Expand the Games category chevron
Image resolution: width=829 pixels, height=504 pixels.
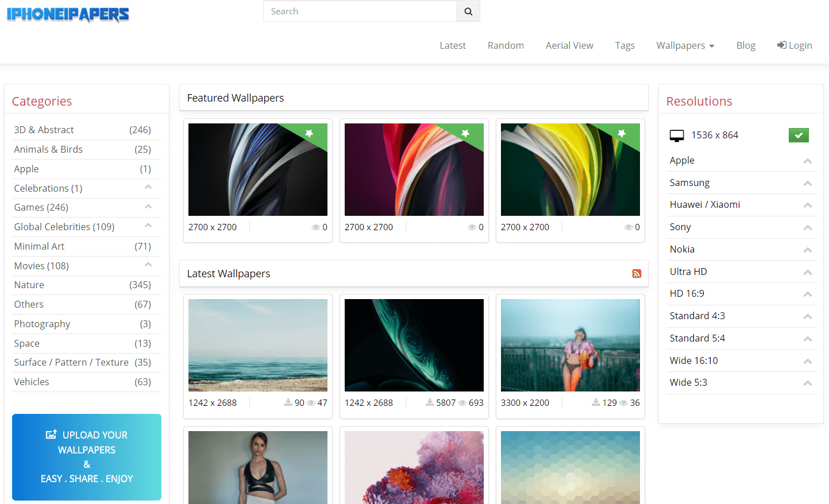(x=148, y=207)
